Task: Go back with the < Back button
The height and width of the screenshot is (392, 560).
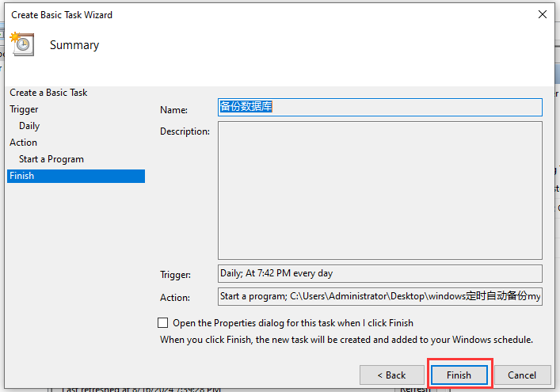Action: tap(392, 375)
